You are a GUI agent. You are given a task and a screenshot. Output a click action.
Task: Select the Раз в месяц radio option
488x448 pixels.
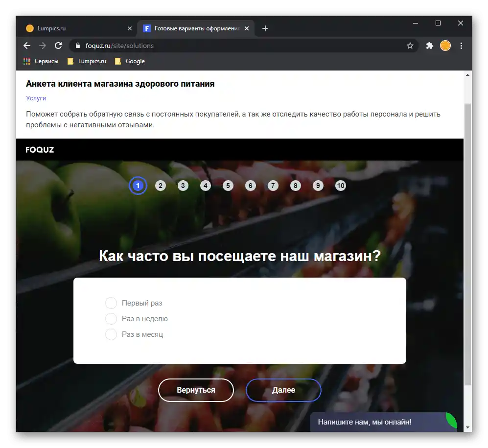[111, 334]
